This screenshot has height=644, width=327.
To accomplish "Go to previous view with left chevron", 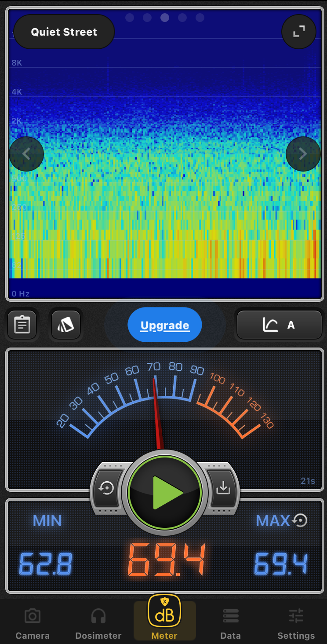I will point(26,154).
